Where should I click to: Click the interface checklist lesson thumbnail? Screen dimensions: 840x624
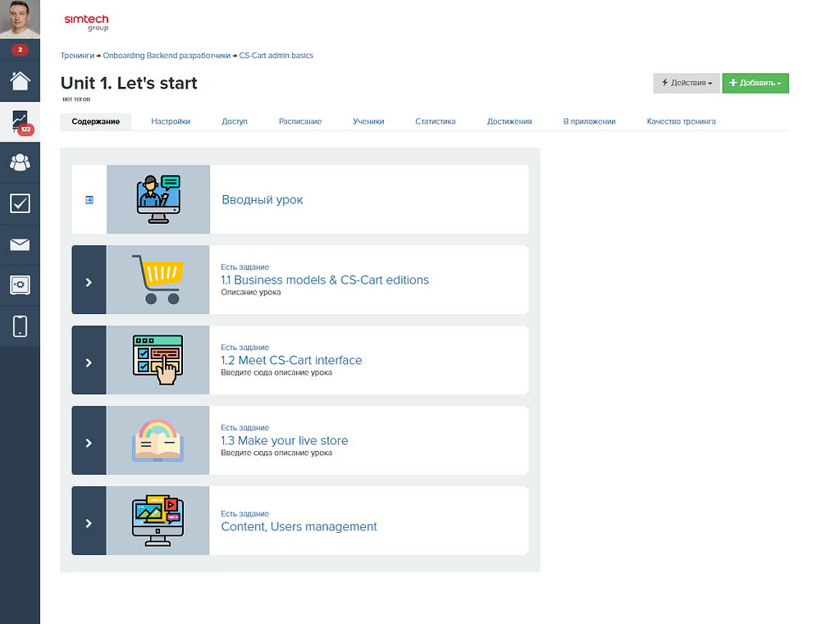point(158,360)
